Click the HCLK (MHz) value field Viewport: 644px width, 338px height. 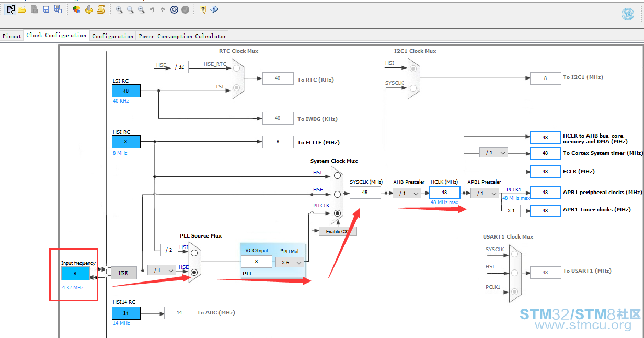coord(444,193)
